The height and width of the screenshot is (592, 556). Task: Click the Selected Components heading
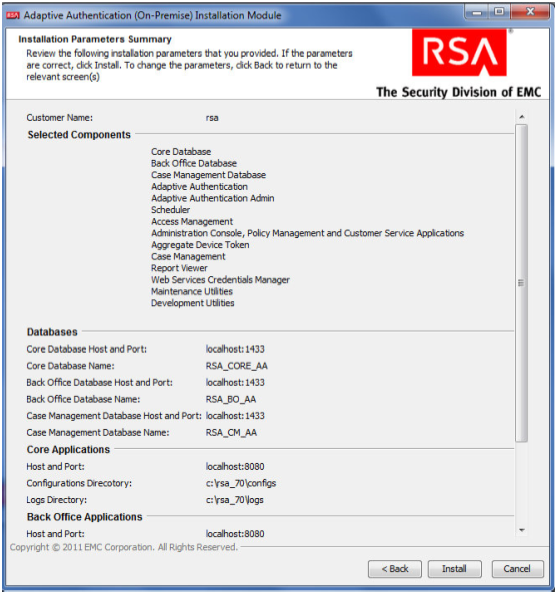(x=79, y=135)
